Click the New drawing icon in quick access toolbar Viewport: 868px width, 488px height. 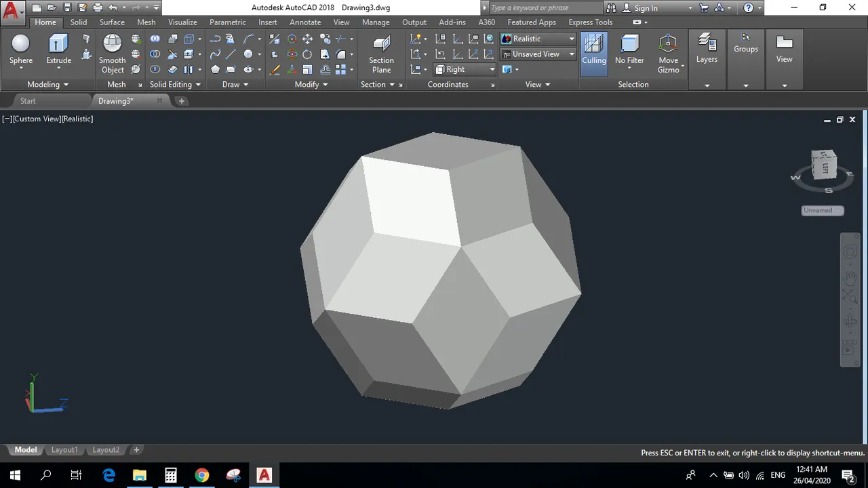click(x=37, y=8)
